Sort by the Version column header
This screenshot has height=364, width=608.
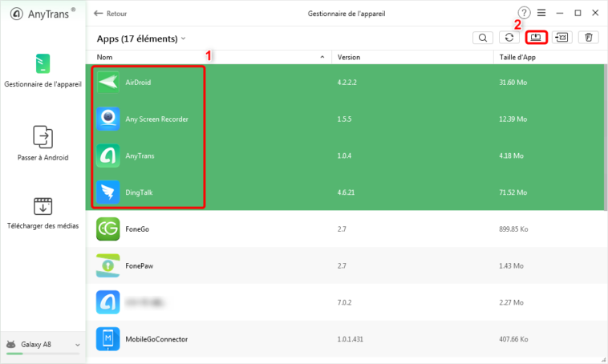point(349,58)
